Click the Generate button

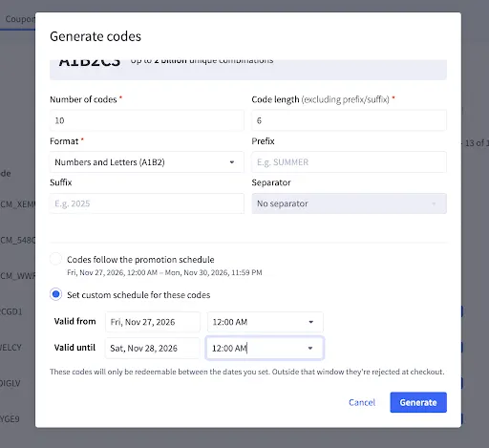coord(418,402)
